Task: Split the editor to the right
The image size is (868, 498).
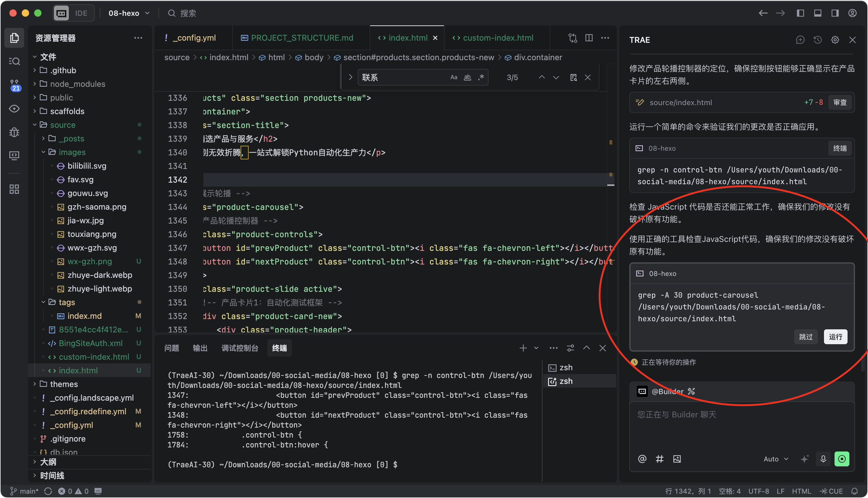Action: 589,38
